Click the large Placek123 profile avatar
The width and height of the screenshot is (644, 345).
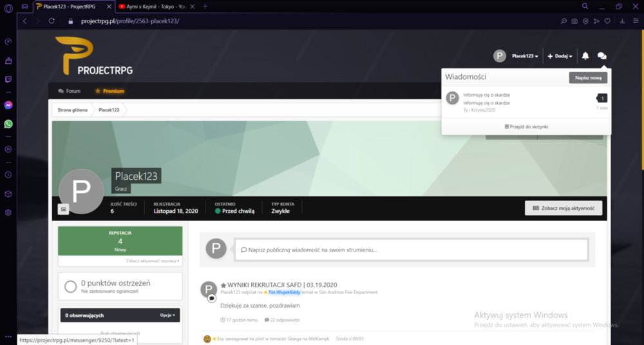pyautogui.click(x=81, y=192)
